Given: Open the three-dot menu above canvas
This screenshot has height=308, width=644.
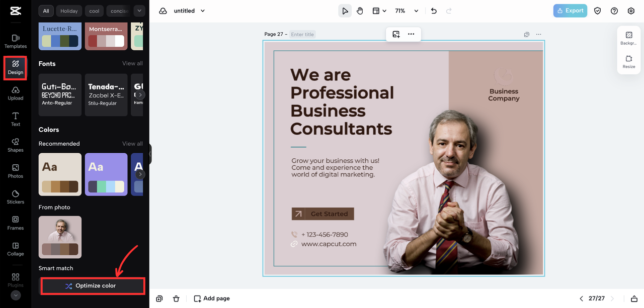Looking at the screenshot, I should (x=411, y=34).
